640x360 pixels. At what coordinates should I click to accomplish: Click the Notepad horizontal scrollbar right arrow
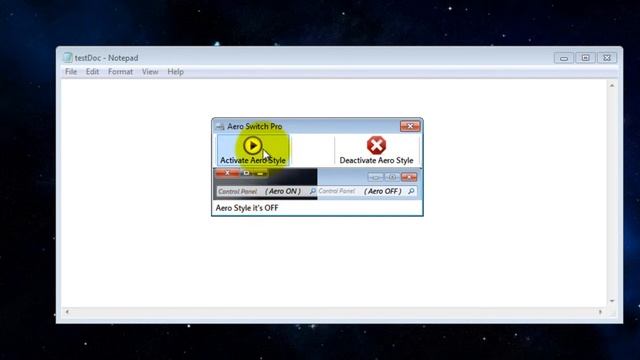tap(600, 312)
